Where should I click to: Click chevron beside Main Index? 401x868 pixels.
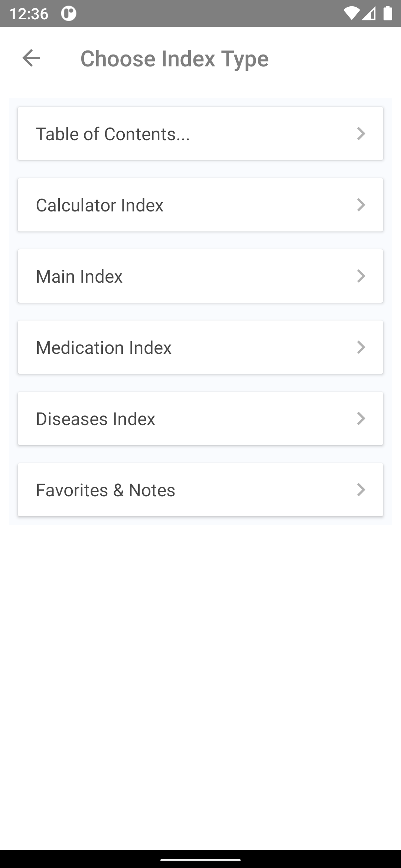coord(361,276)
